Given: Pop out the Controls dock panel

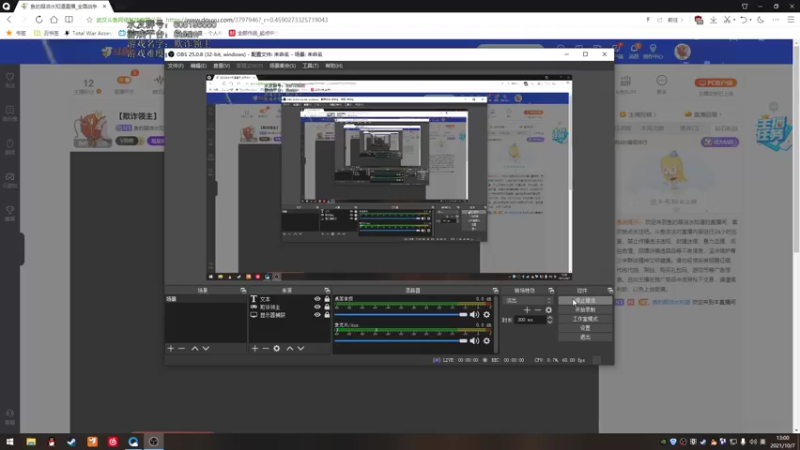Looking at the screenshot, I should 610,290.
